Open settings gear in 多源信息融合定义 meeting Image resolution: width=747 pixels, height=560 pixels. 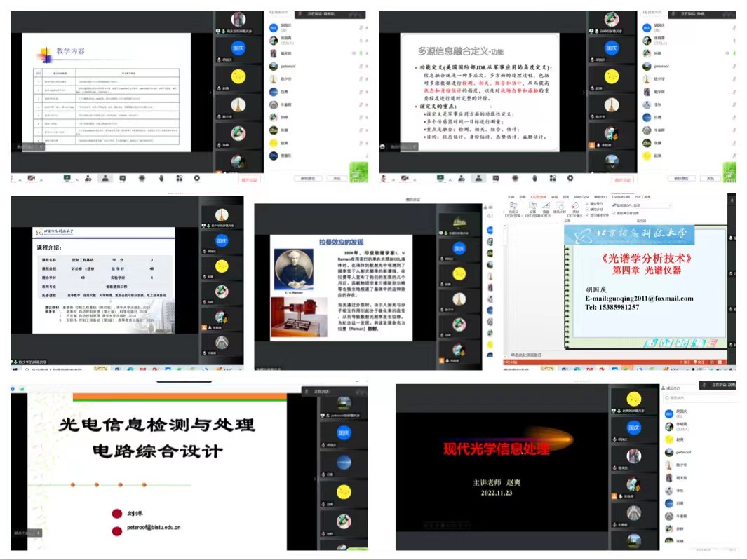pyautogui.click(x=570, y=178)
